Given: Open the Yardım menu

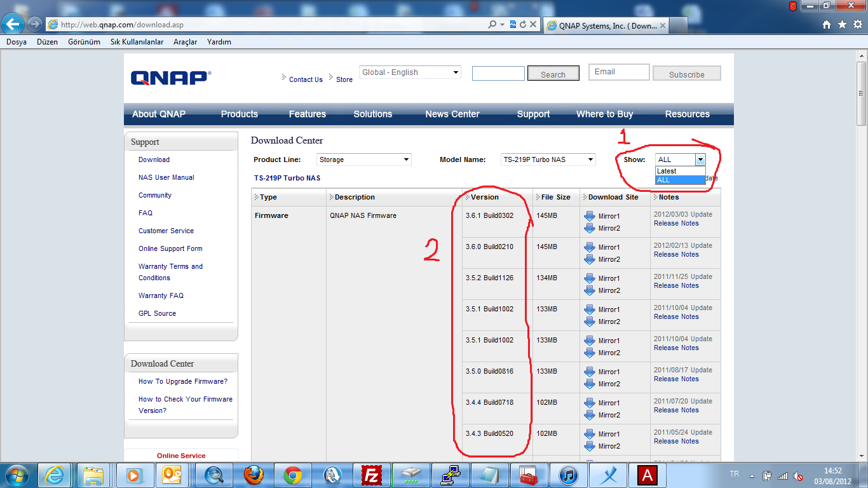Looking at the screenshot, I should [x=219, y=42].
